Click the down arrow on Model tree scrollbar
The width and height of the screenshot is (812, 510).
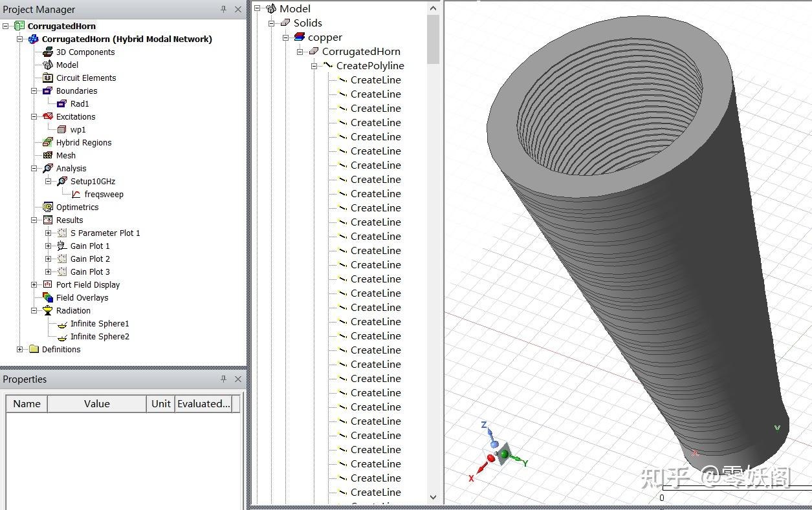(433, 498)
